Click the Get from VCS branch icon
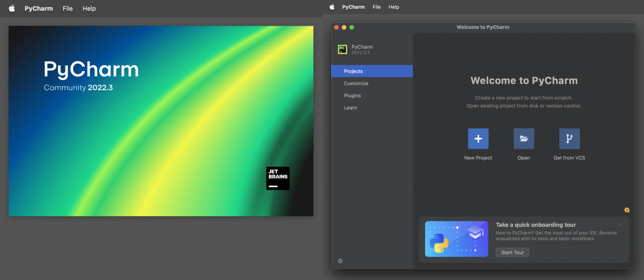This screenshot has height=280, width=644. 569,138
